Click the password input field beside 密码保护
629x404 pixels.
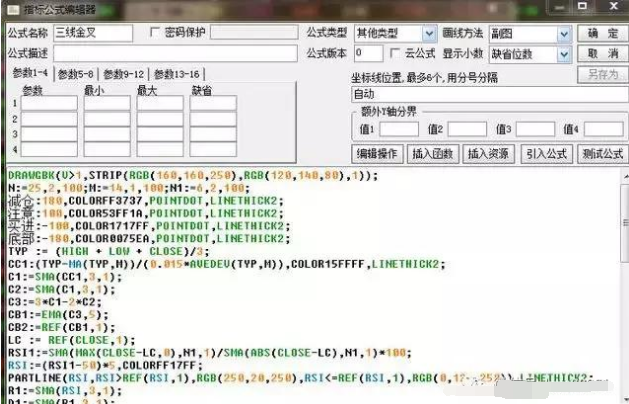point(254,32)
